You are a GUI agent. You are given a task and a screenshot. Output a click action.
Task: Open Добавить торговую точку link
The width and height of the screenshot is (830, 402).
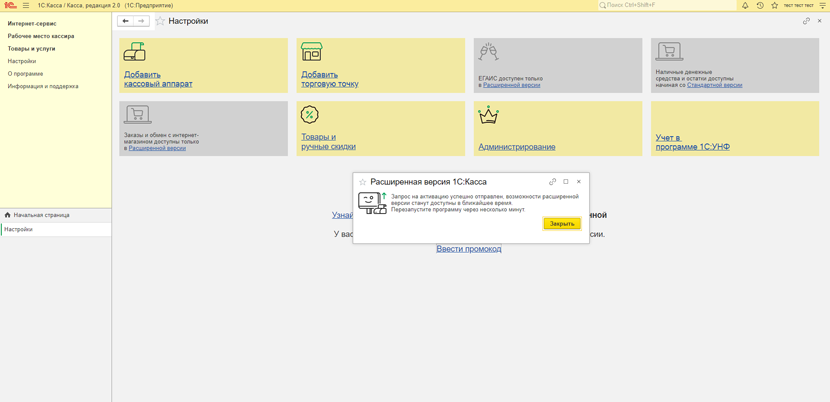[329, 79]
